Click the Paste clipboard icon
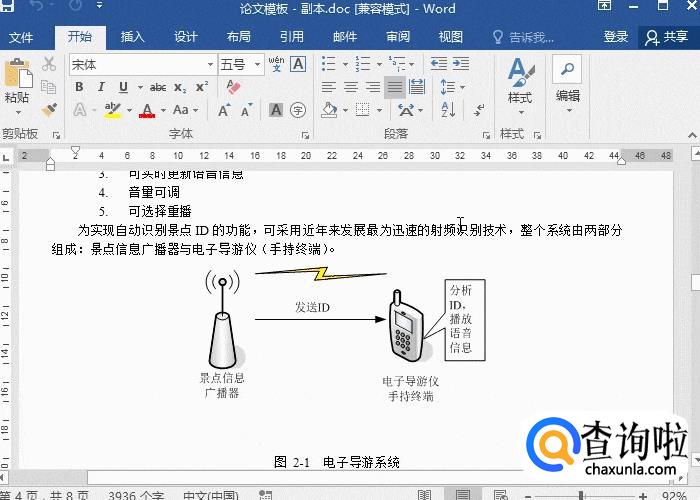 (x=18, y=75)
